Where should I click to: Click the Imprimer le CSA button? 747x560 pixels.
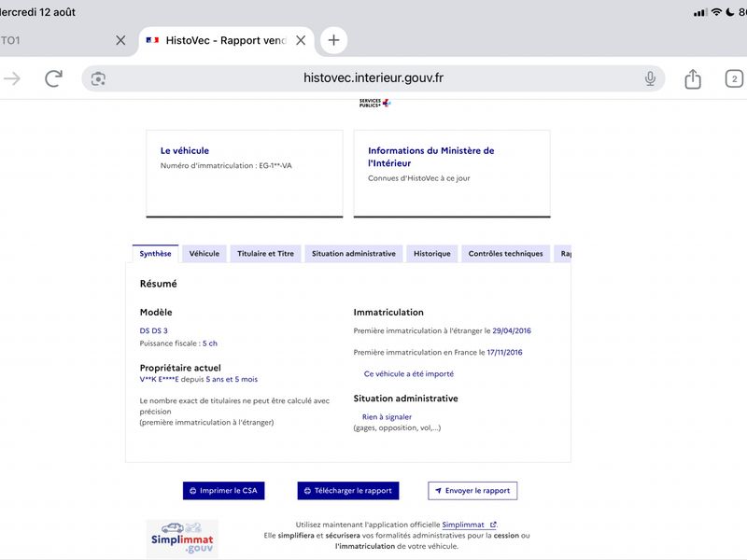223,491
